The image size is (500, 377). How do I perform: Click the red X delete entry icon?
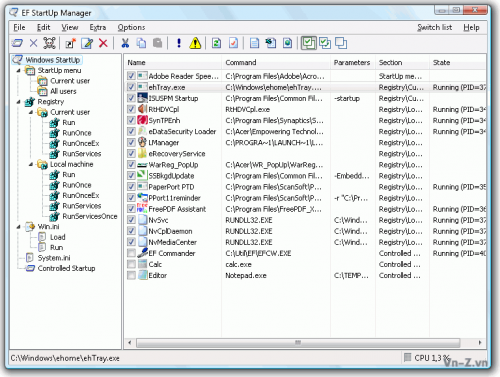(103, 43)
